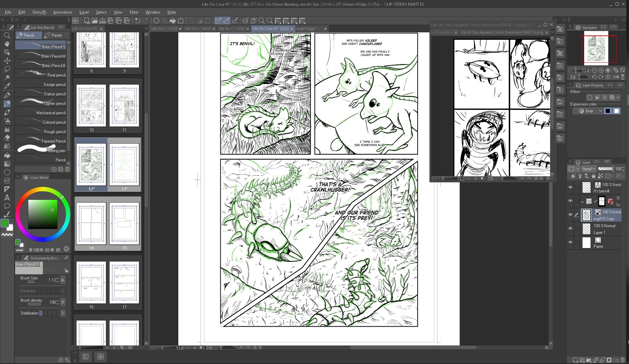Expand Stabilization settings arrow

point(63,313)
